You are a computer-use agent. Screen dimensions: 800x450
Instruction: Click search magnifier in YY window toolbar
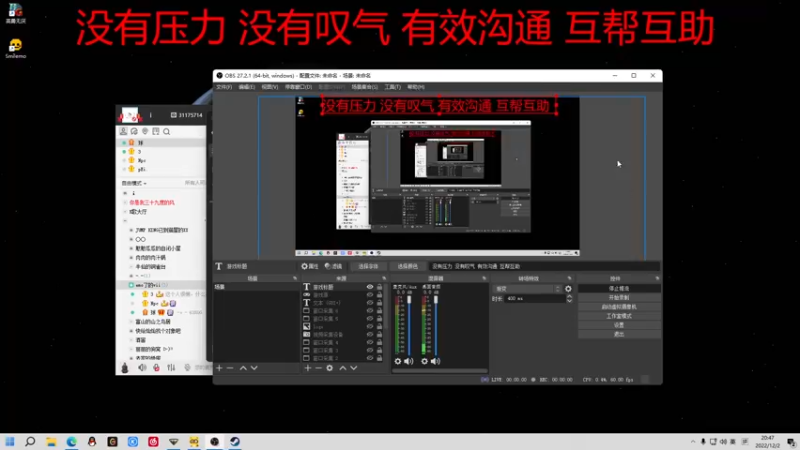click(166, 132)
